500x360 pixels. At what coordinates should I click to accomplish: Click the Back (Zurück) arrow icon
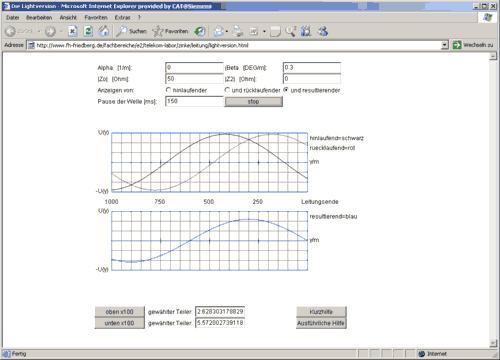pyautogui.click(x=10, y=31)
